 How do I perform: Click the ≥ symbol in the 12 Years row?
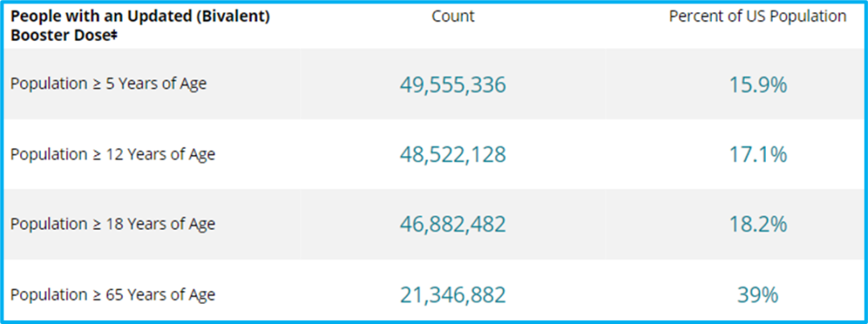click(96, 155)
